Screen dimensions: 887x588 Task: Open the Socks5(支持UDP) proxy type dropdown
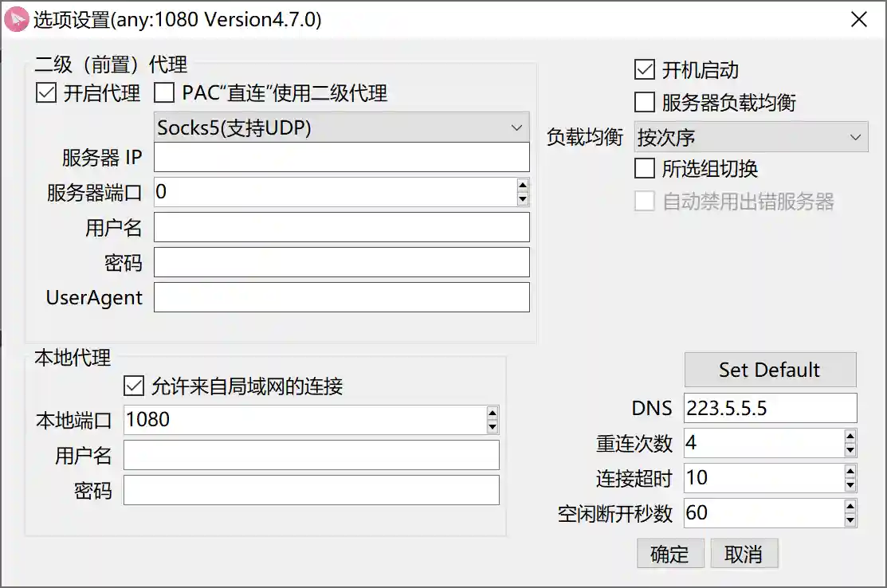tap(341, 127)
